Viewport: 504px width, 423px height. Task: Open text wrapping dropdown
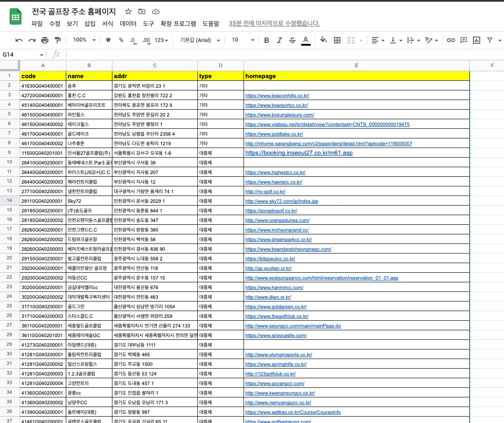[x=414, y=40]
